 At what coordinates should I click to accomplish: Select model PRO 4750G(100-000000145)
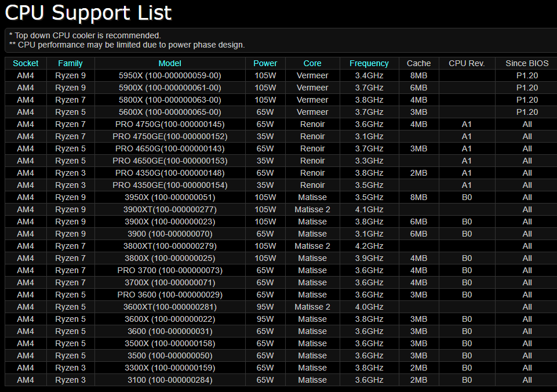(170, 124)
